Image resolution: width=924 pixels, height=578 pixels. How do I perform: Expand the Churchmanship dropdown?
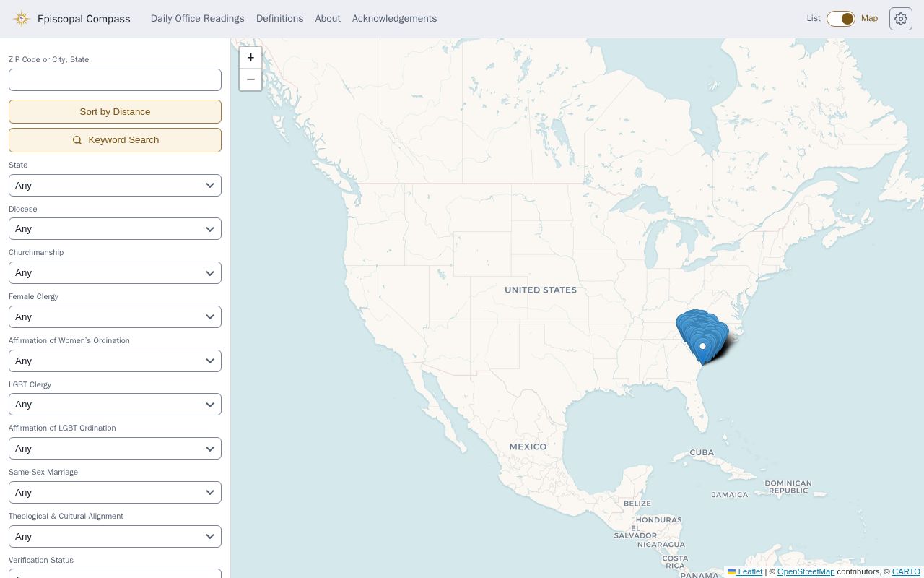(115, 272)
